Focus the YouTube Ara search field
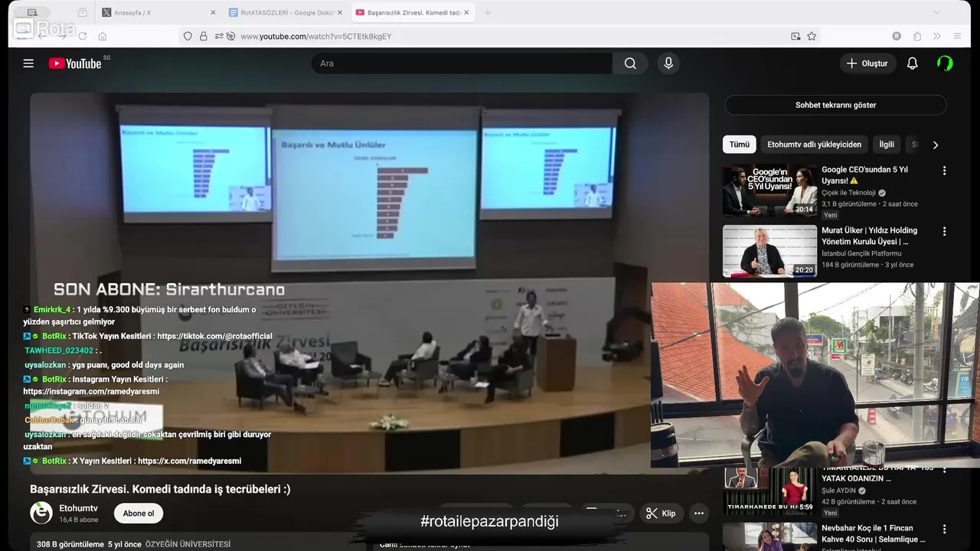This screenshot has width=980, height=551. click(462, 64)
